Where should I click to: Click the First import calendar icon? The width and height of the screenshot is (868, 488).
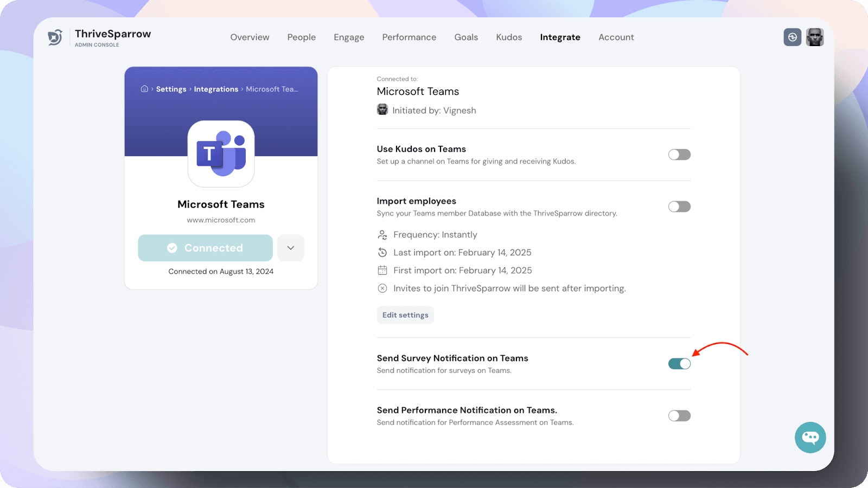coord(382,271)
